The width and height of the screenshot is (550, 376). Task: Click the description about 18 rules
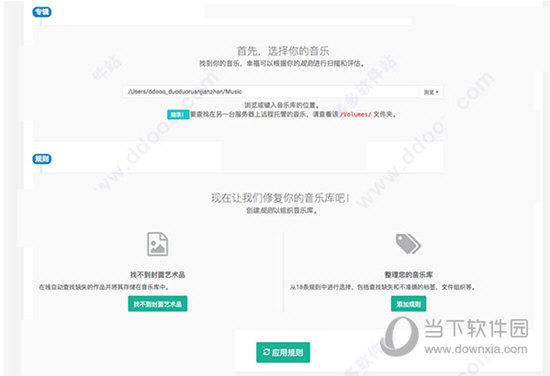point(383,287)
